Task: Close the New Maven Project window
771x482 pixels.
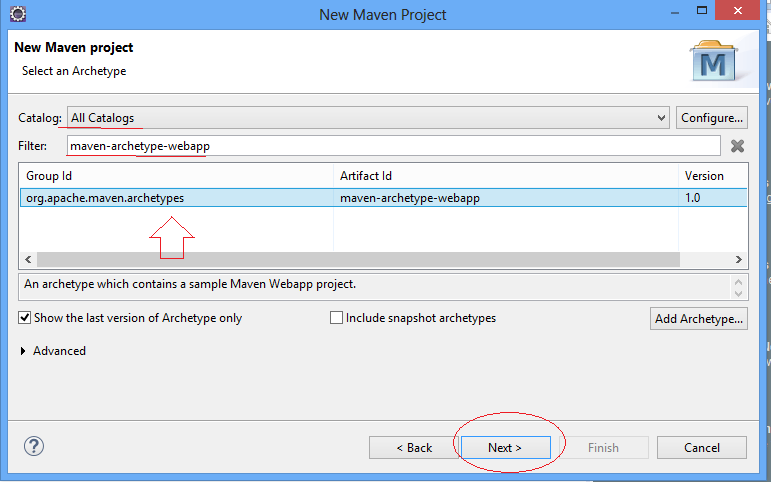Action: [738, 11]
